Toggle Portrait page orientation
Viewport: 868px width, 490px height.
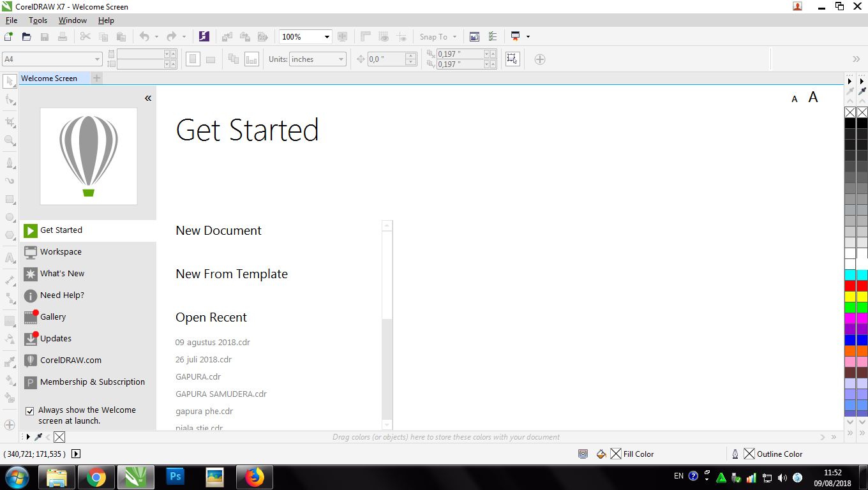click(193, 59)
